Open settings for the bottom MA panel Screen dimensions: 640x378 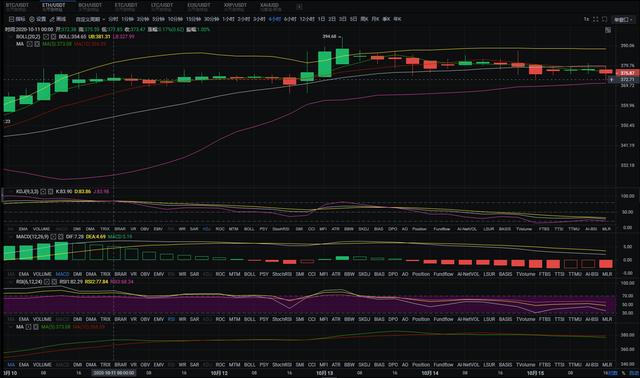[x=29, y=327]
